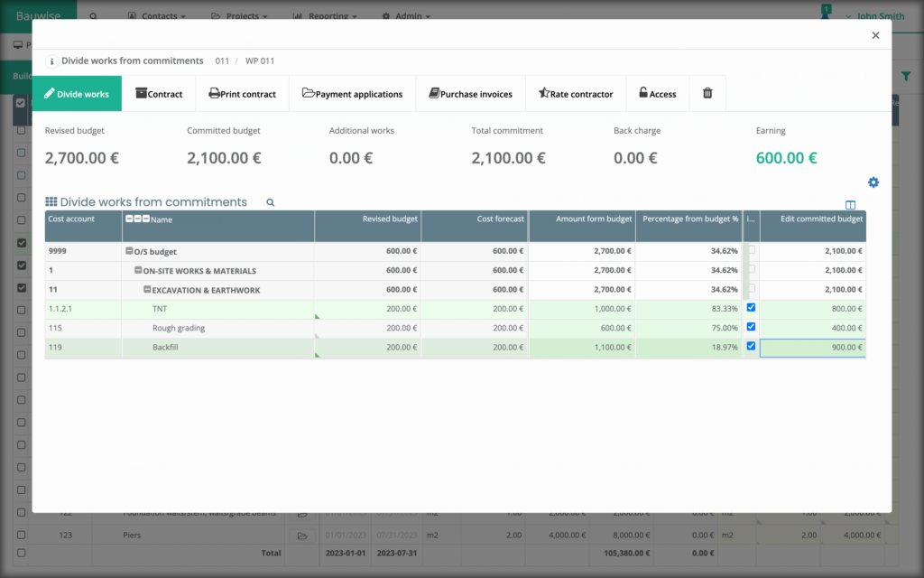This screenshot has height=578, width=924.
Task: Click the 18.97% percentage cell
Action: click(x=688, y=348)
